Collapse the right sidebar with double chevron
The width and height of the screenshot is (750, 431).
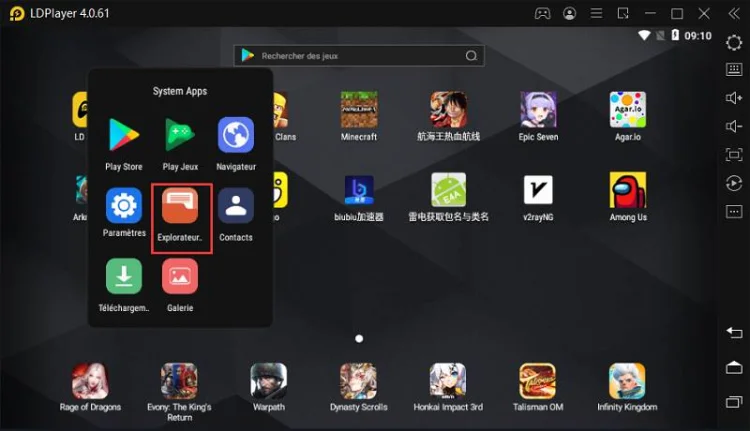734,13
